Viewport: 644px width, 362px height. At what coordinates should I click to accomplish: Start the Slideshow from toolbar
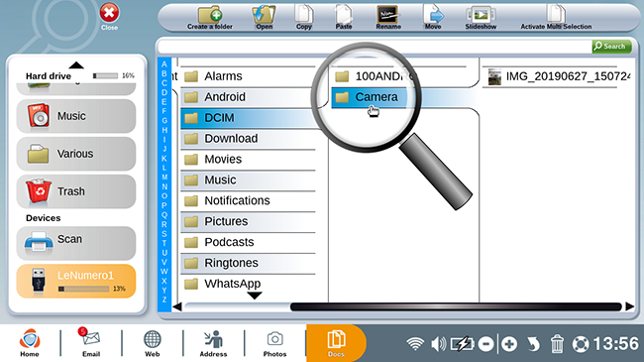481,18
